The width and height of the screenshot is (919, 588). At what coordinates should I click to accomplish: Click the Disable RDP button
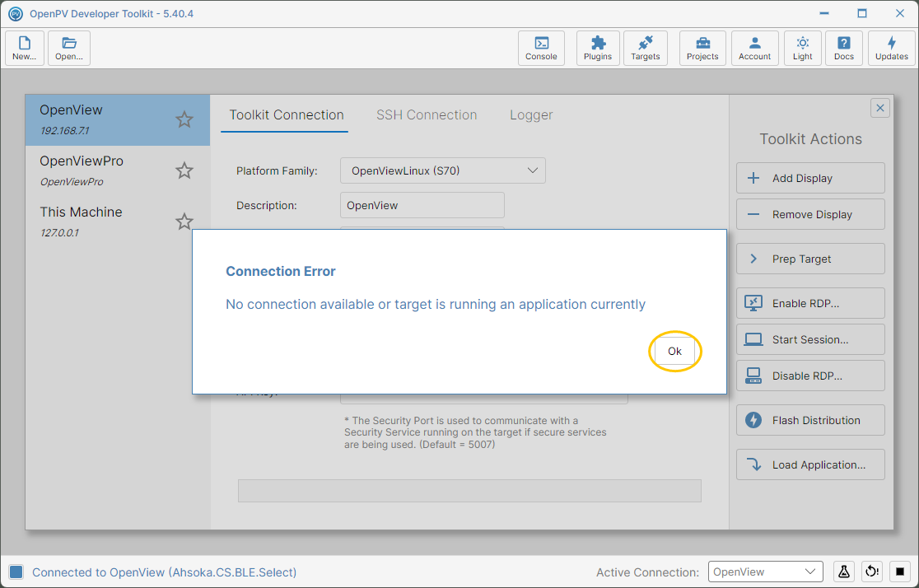pyautogui.click(x=810, y=376)
